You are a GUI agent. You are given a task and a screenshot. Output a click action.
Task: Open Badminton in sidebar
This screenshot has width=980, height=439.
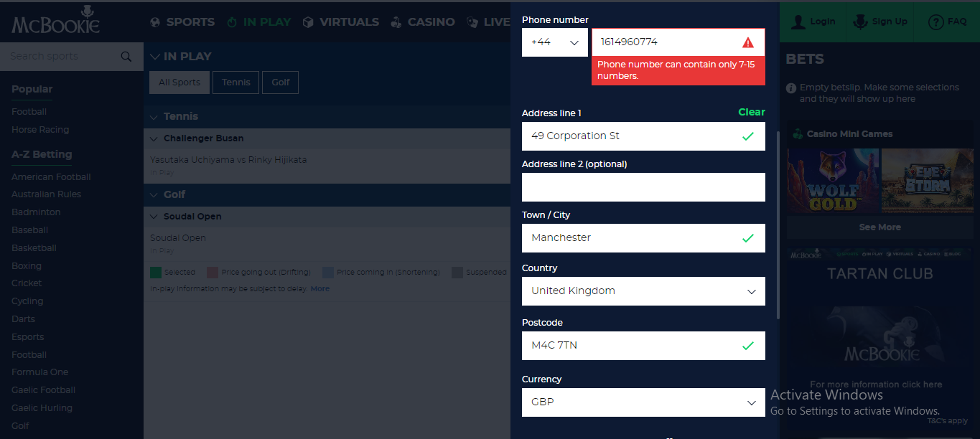(x=36, y=212)
